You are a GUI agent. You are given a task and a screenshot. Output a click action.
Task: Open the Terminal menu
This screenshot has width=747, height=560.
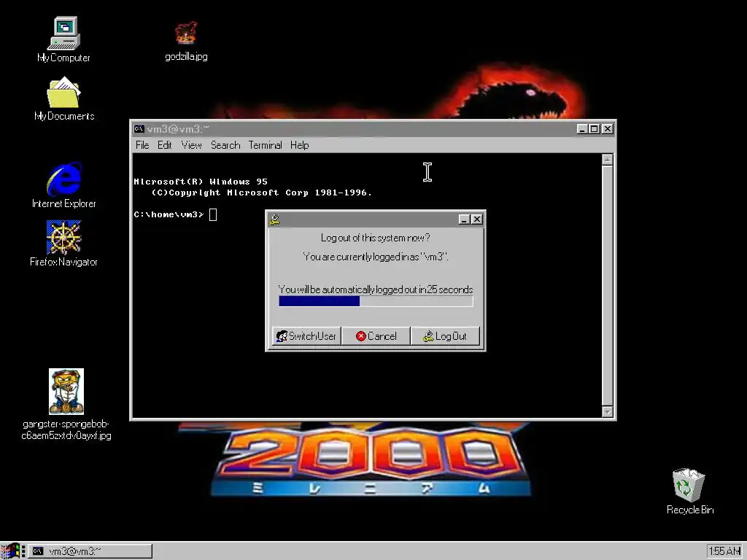point(265,145)
